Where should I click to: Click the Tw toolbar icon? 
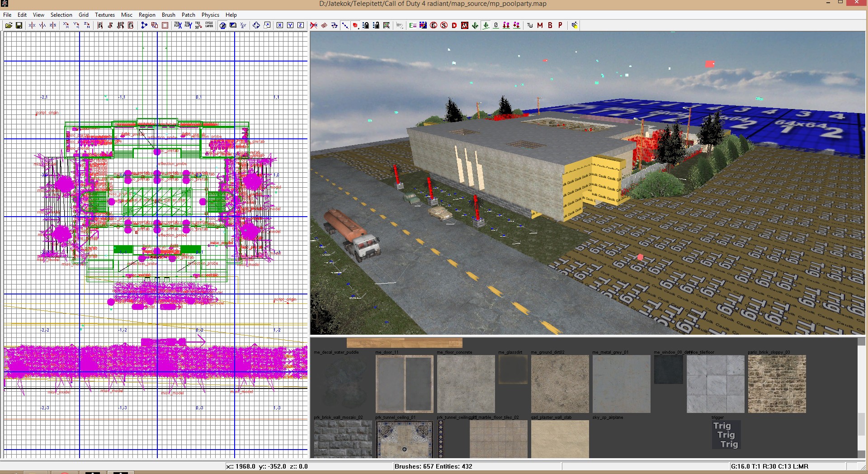(530, 25)
